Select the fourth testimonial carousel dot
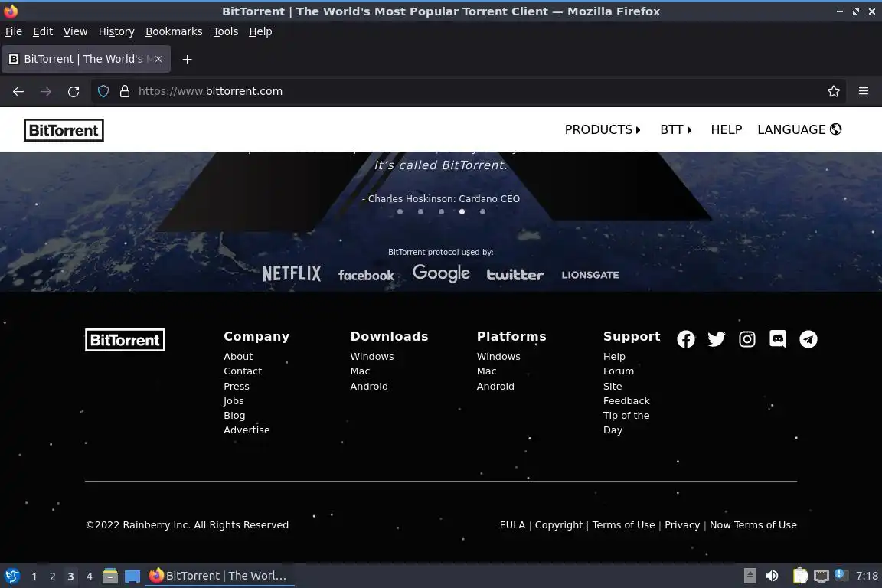882x588 pixels. click(462, 212)
